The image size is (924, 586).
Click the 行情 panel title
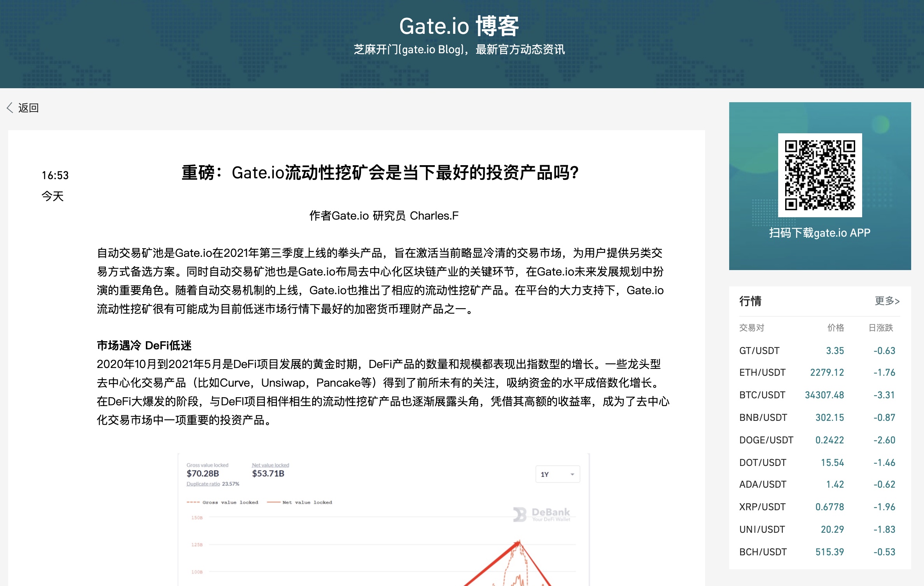click(x=750, y=301)
